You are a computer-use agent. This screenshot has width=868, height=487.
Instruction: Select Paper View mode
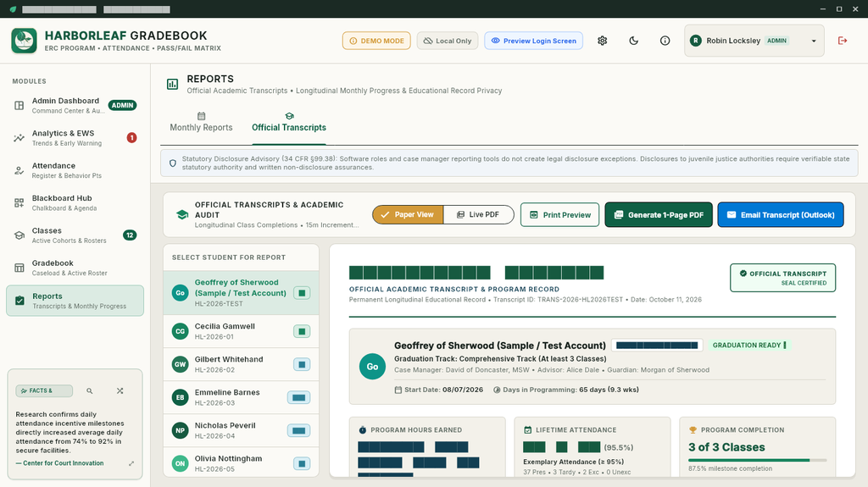coord(408,215)
